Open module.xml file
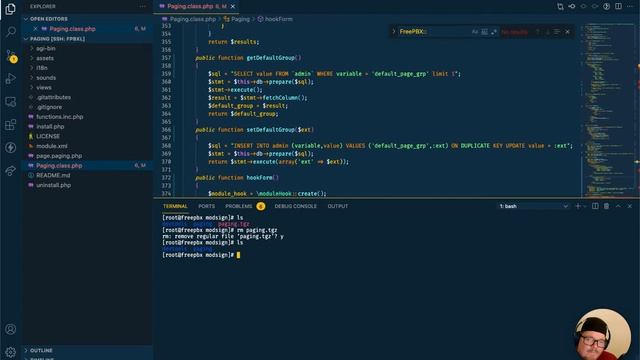Viewport: 640px width, 360px height. pos(51,146)
